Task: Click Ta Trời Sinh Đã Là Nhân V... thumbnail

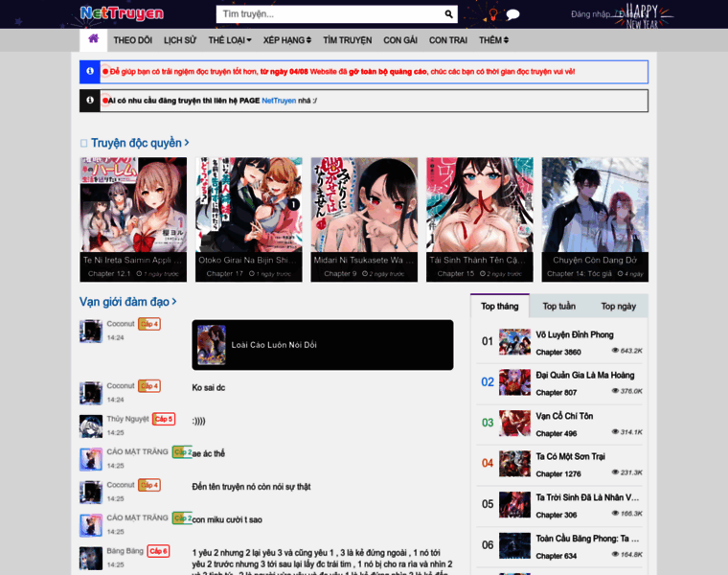Action: (x=514, y=504)
